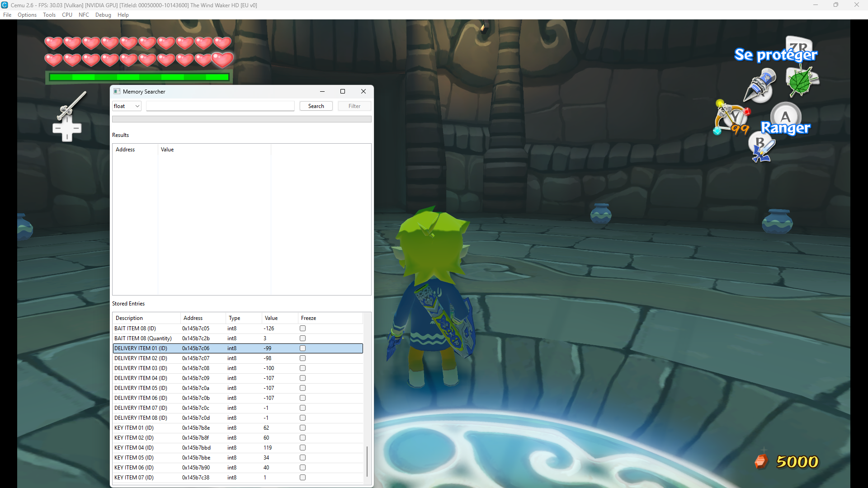Open the float data type dropdown
868x488 pixels.
tap(127, 106)
